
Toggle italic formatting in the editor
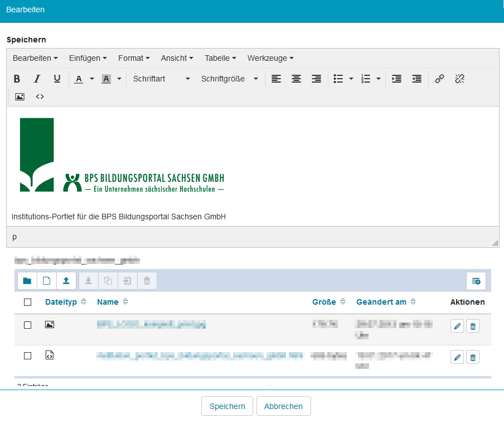click(x=37, y=78)
